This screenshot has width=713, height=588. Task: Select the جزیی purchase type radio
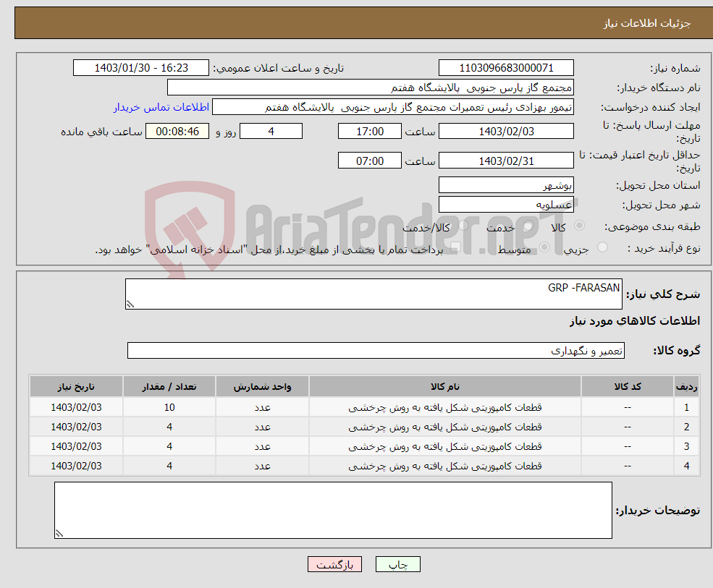[x=602, y=247]
